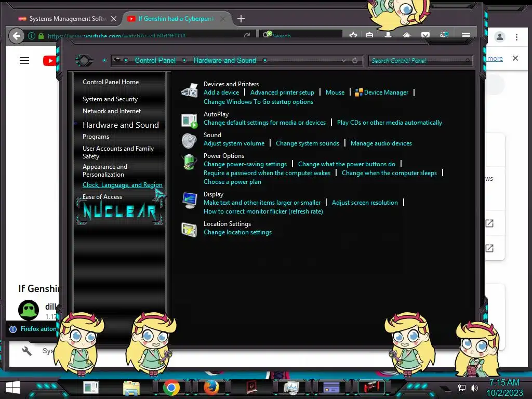This screenshot has width=532, height=399.
Task: Open Ease of Access category
Action: coord(102,197)
